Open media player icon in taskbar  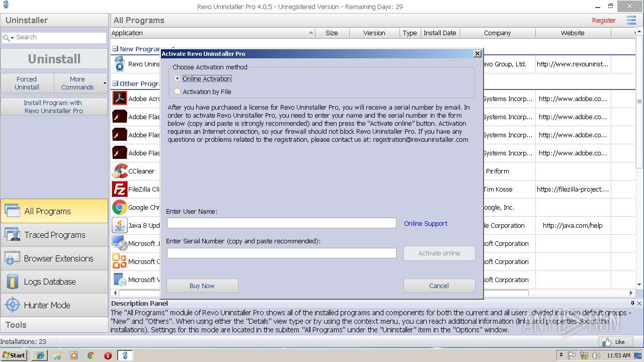(x=74, y=355)
